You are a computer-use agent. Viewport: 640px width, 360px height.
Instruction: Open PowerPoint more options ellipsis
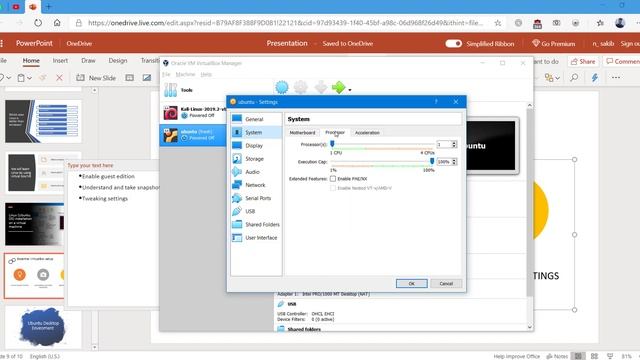pyautogui.click(x=616, y=78)
